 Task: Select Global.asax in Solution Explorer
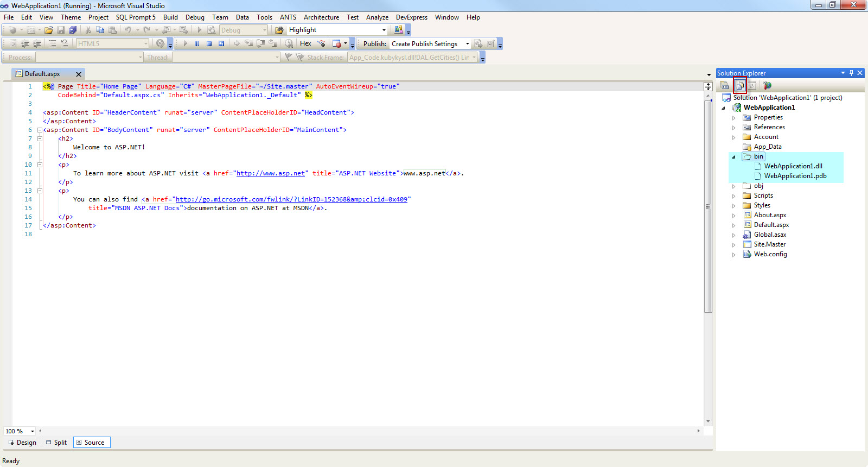click(x=770, y=235)
